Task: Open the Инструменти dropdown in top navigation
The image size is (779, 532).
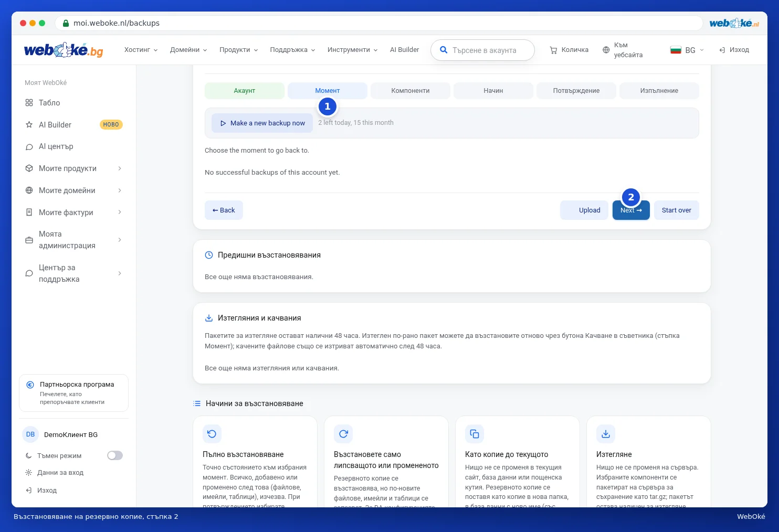Action: click(x=352, y=50)
